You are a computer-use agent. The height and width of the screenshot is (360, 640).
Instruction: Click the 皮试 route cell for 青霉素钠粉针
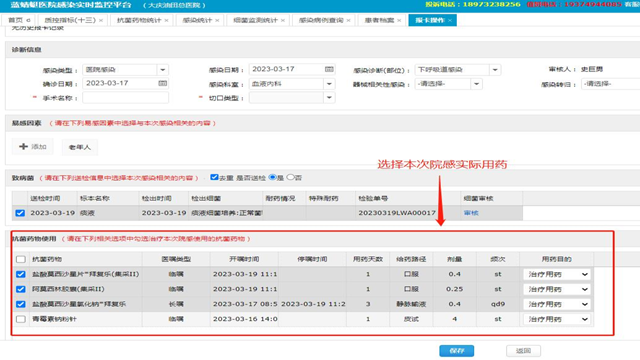coord(411,319)
